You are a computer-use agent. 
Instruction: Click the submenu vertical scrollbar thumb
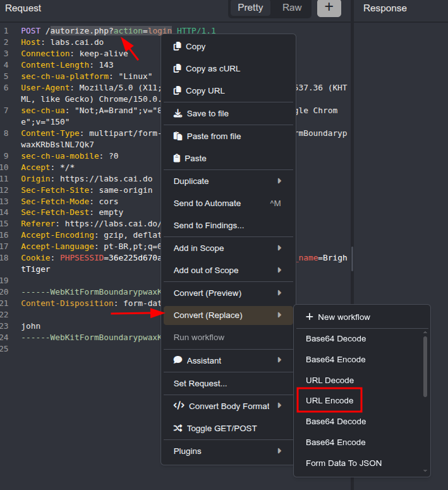pos(425,367)
